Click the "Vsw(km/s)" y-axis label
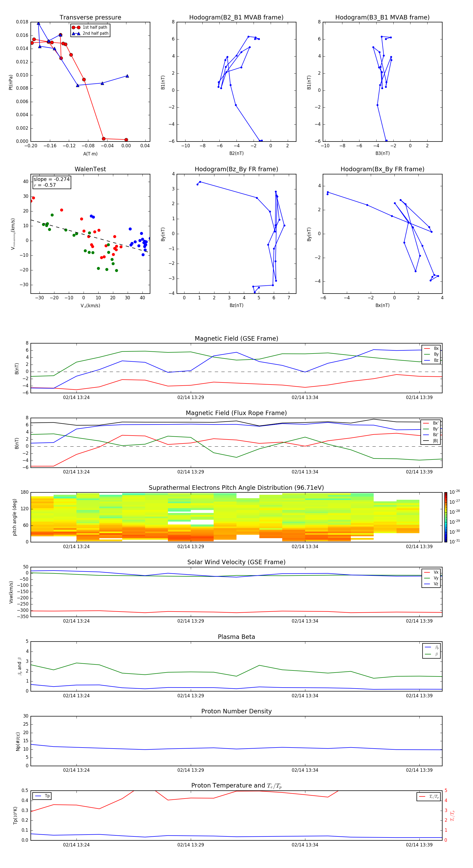473x868 pixels. 11,592
